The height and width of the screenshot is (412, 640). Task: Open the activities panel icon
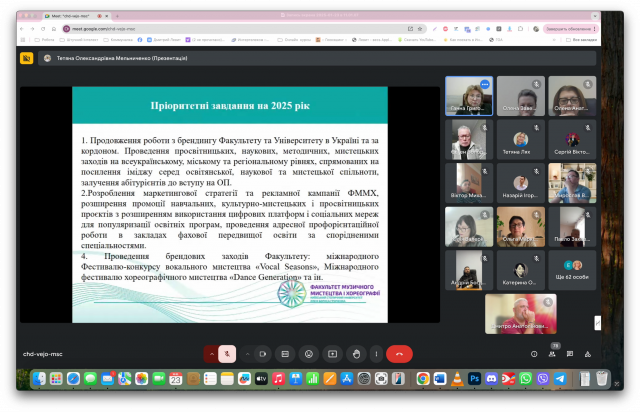[589, 353]
